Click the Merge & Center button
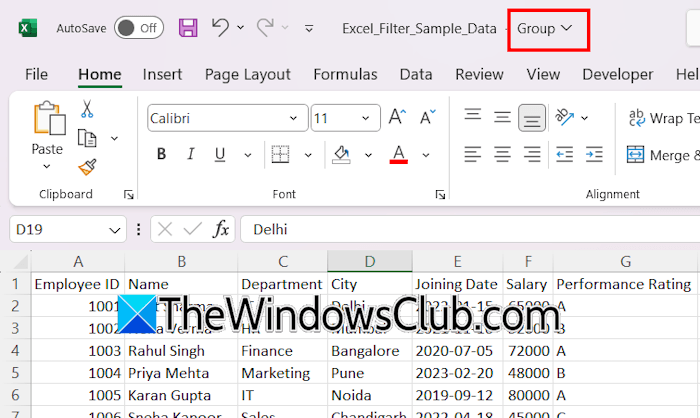 coord(663,155)
